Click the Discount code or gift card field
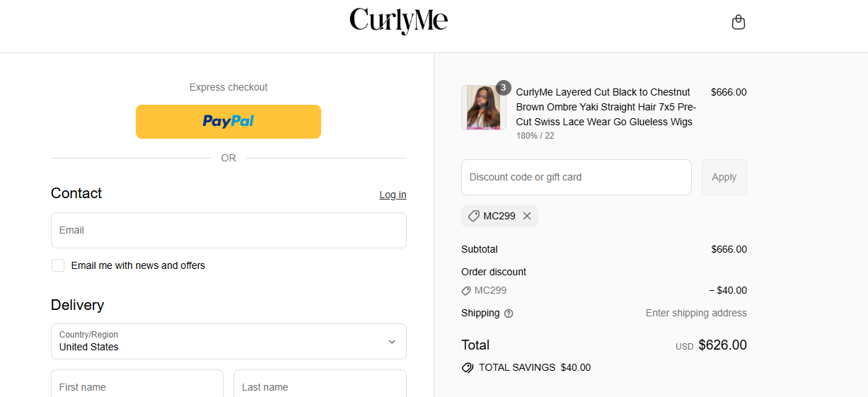 [x=577, y=177]
